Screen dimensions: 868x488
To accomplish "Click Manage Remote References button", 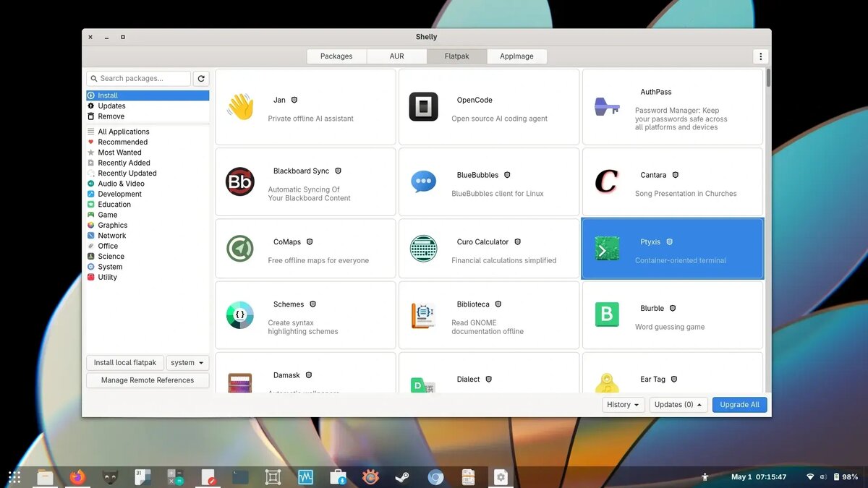I will pyautogui.click(x=148, y=380).
